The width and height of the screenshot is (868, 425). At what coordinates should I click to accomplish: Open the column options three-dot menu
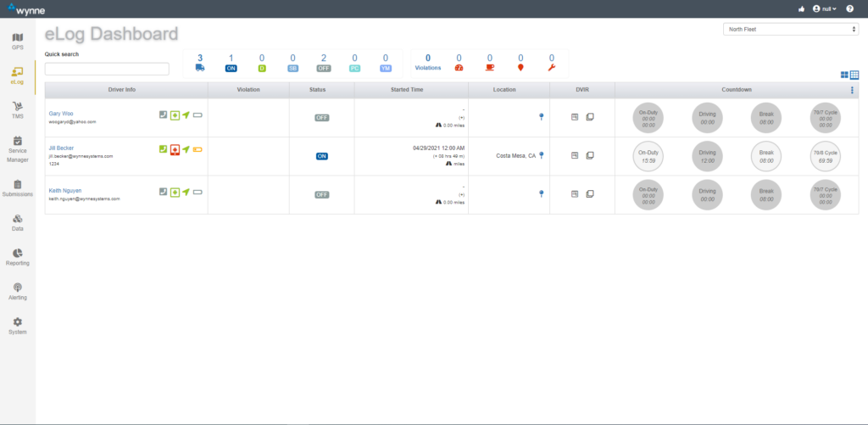(x=852, y=90)
